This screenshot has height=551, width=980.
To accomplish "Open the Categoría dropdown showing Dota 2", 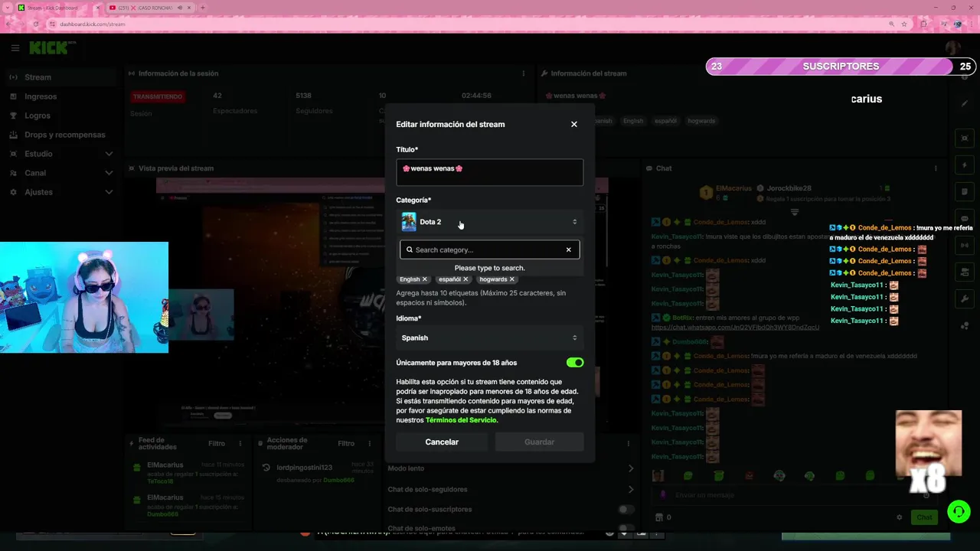I will tap(489, 222).
